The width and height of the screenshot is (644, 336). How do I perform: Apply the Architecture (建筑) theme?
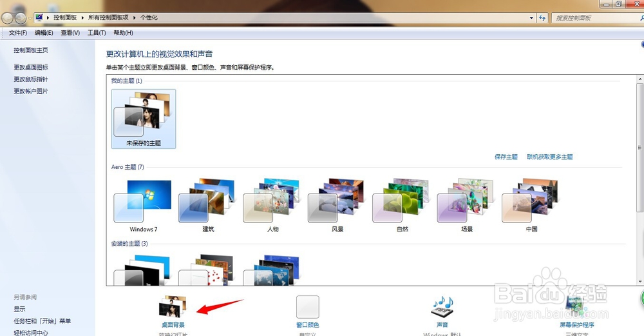click(x=208, y=206)
